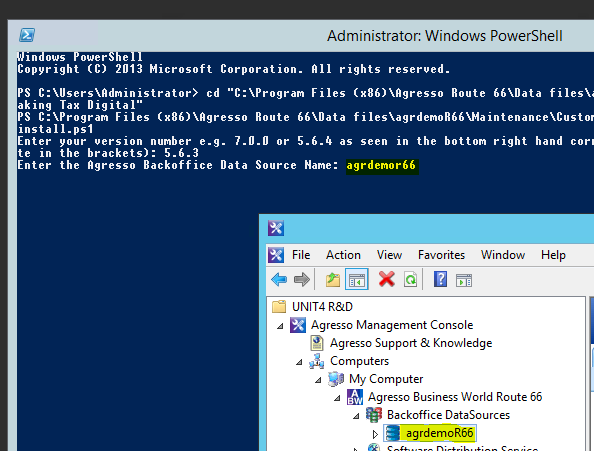The image size is (594, 451).
Task: Collapse the My Computer tree node
Action: (318, 380)
